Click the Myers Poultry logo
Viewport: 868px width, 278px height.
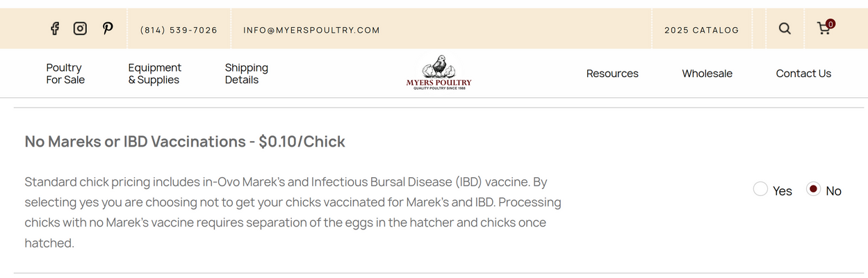click(439, 73)
